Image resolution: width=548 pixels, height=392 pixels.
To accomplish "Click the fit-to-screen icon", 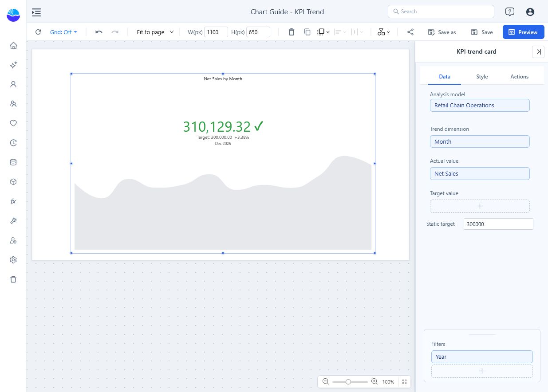I will (404, 381).
